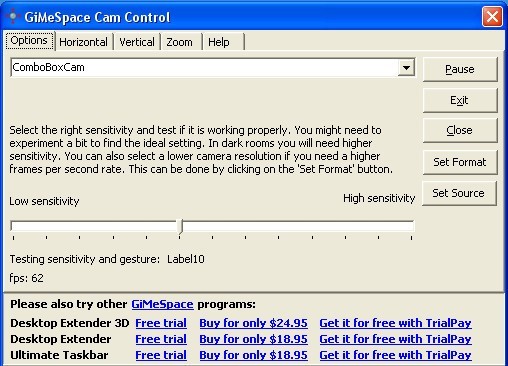Click Free trial for Desktop Extender 3D
508x366 pixels.
coord(161,323)
